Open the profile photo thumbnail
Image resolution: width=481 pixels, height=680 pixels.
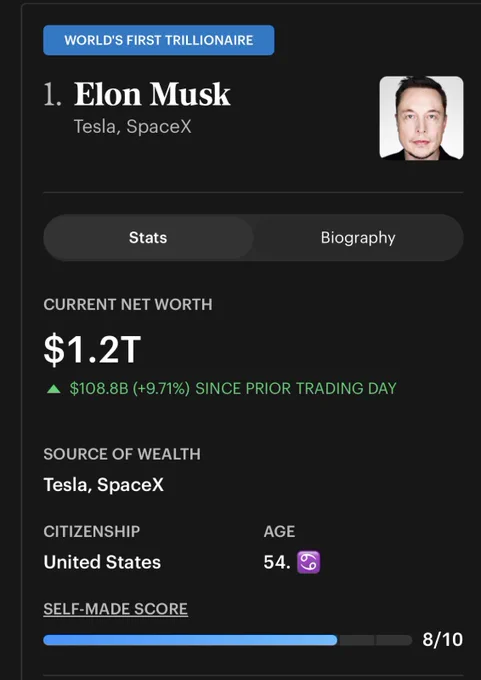421,118
